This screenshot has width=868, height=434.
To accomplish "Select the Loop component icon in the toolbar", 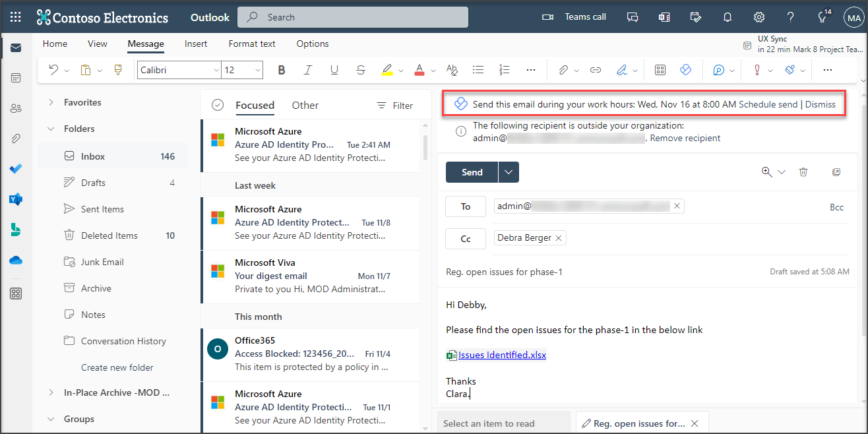I will click(686, 70).
